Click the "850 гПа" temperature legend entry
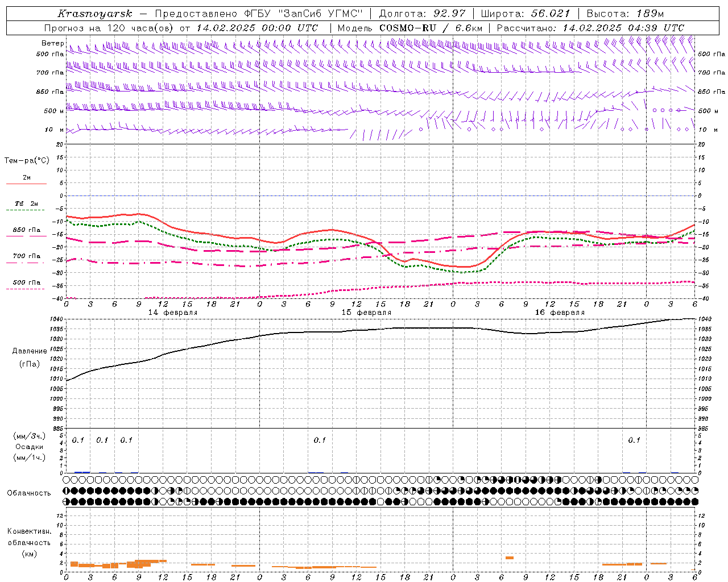Viewport: 728px width, 582px height. tap(27, 230)
